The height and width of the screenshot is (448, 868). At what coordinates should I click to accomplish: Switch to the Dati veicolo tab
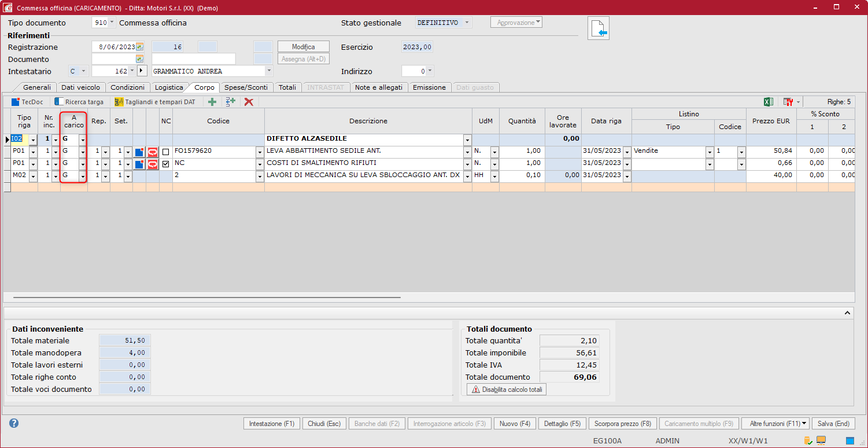click(x=80, y=87)
